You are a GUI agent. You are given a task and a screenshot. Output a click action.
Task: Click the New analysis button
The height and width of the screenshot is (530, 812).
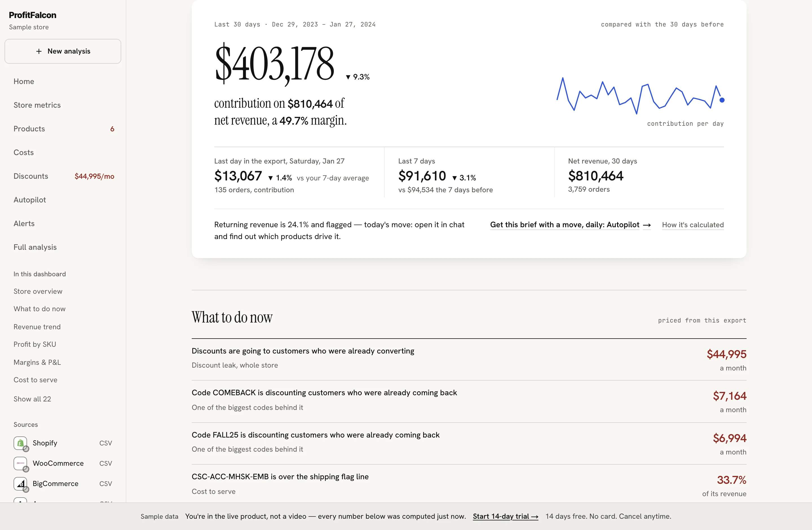pyautogui.click(x=63, y=51)
